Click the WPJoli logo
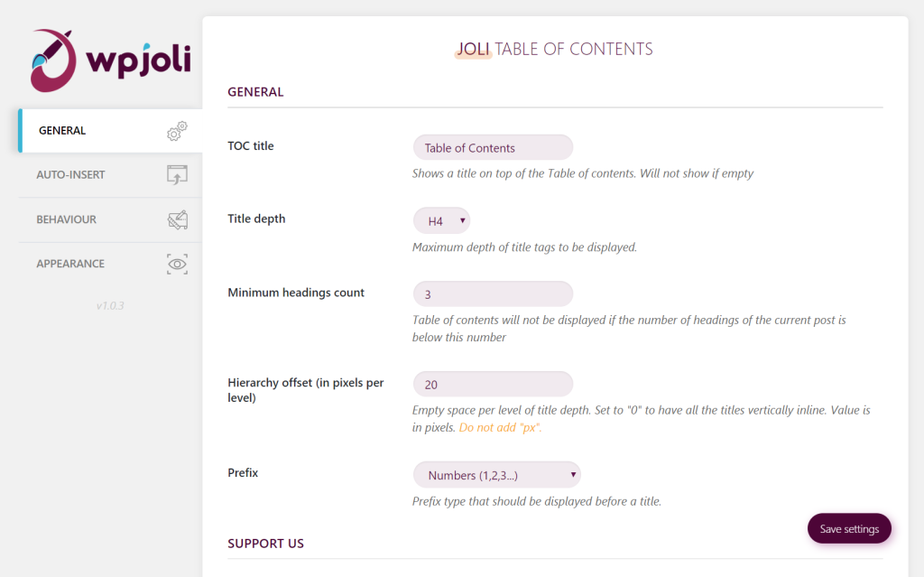The image size is (924, 577). [x=110, y=60]
